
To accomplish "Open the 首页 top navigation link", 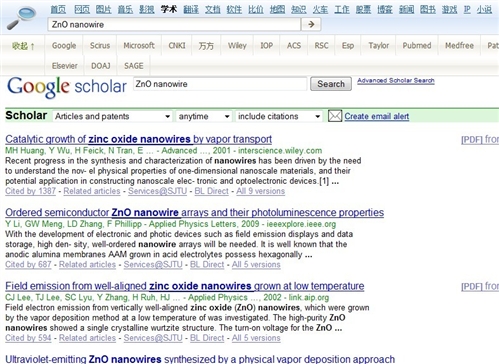I will pyautogui.click(x=58, y=10).
